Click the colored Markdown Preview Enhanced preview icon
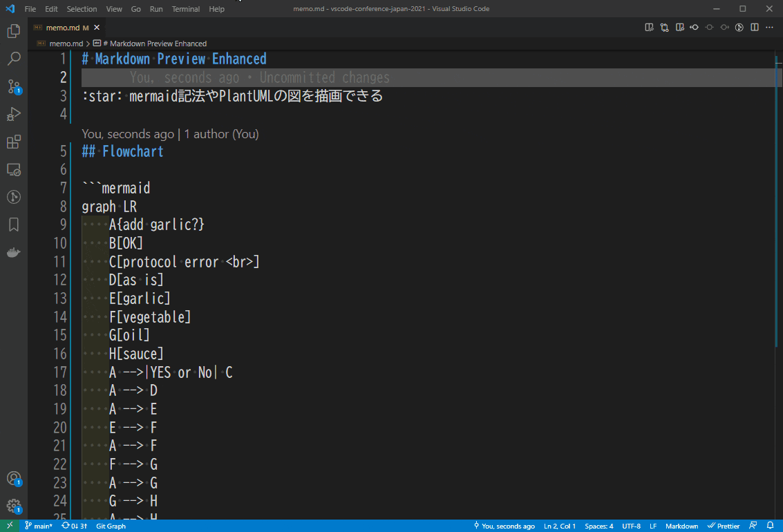Screen dimensions: 783x532 679,28
